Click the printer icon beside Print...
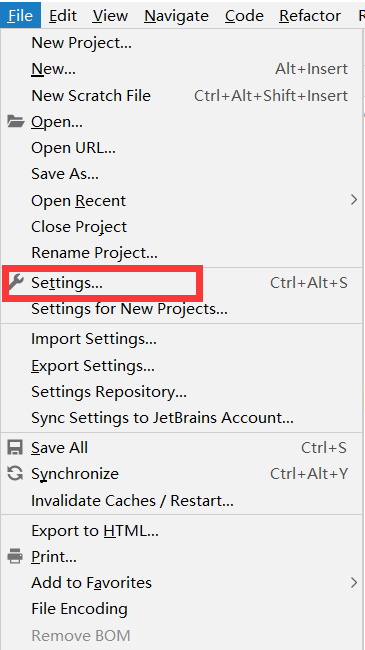This screenshot has width=365, height=650. 15,556
